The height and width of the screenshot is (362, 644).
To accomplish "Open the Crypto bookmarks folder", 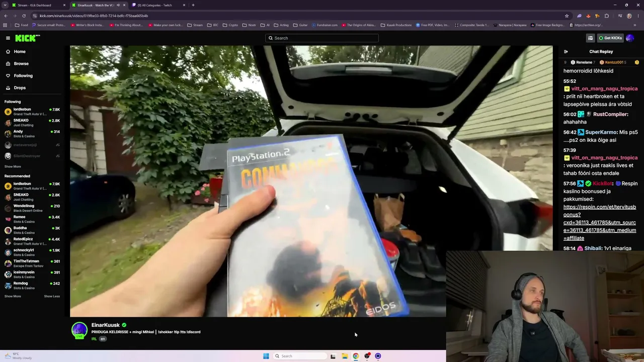I will coord(230,25).
